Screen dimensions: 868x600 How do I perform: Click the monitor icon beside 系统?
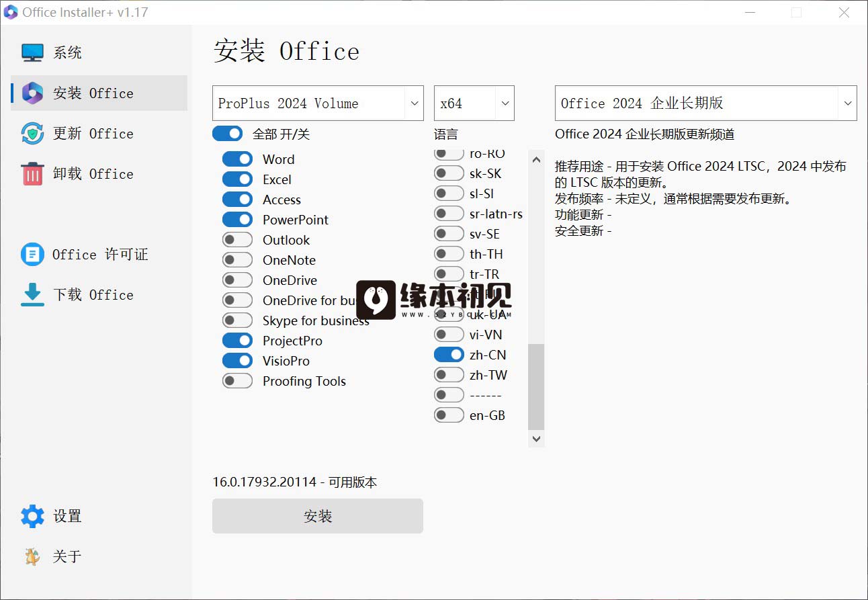coord(32,53)
